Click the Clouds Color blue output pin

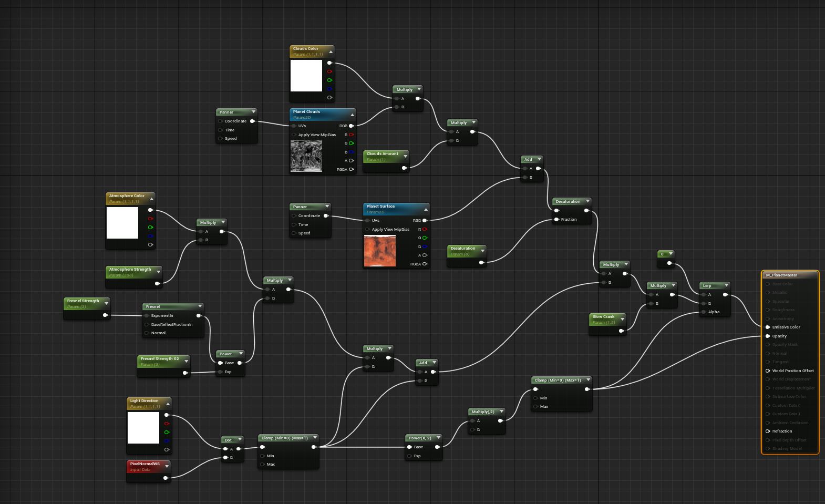pos(329,89)
